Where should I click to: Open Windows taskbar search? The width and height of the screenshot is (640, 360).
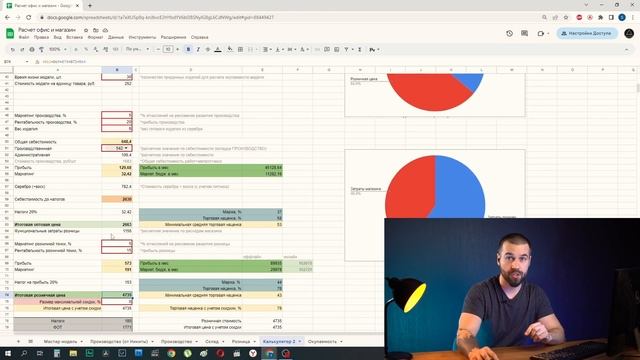tap(24, 353)
